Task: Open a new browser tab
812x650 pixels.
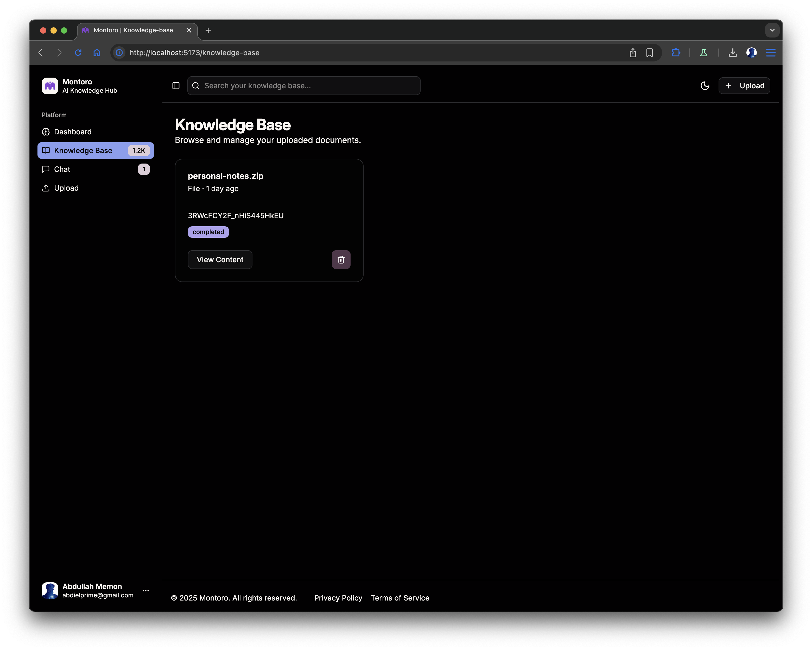Action: coord(208,30)
